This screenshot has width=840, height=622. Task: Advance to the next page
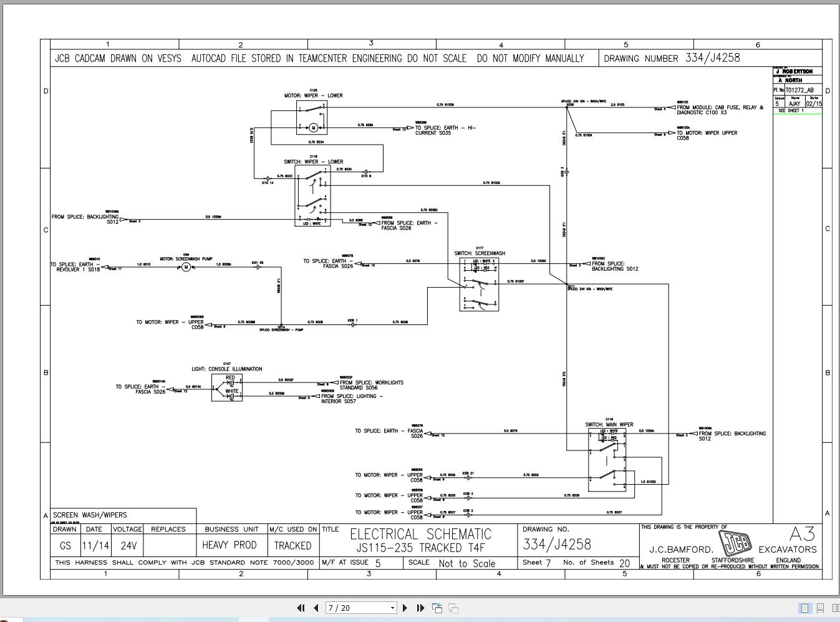[x=405, y=608]
